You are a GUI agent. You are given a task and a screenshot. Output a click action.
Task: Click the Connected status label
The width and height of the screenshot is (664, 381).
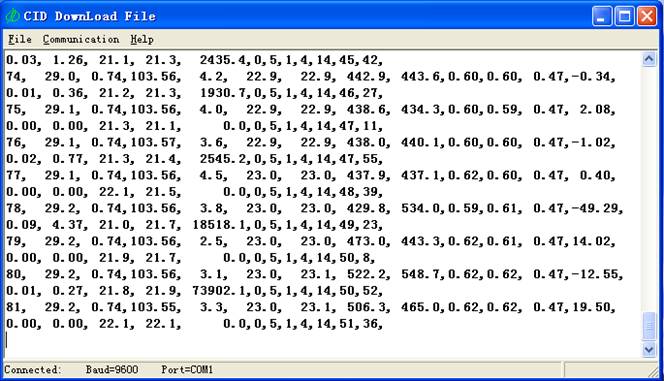(x=33, y=370)
